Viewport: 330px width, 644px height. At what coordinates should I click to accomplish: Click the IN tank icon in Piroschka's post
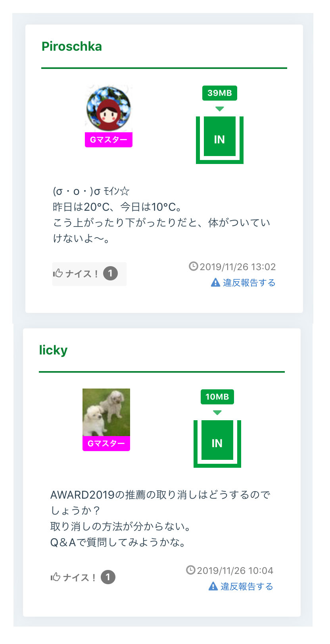pyautogui.click(x=219, y=139)
